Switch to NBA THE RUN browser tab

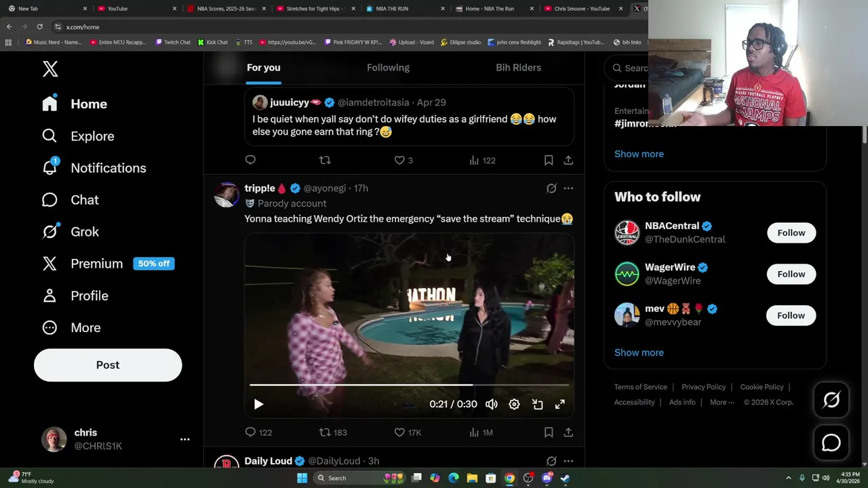403,8
